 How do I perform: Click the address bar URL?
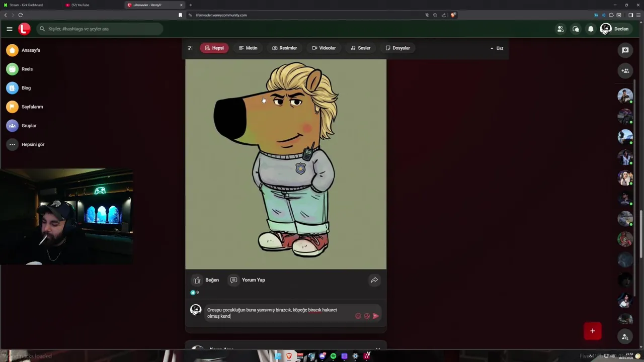point(221,15)
